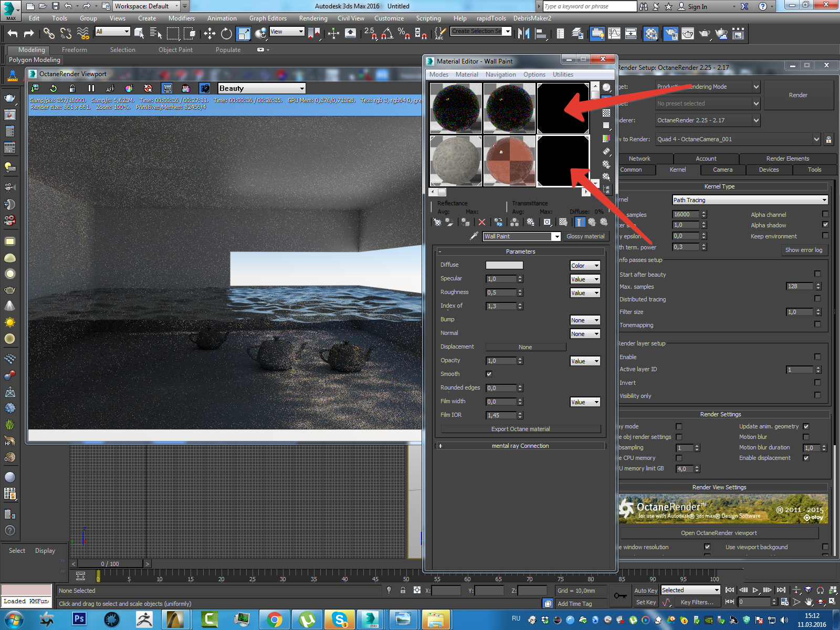Open Google Chrome from the taskbar
Screen dimensions: 840x630
point(275,619)
